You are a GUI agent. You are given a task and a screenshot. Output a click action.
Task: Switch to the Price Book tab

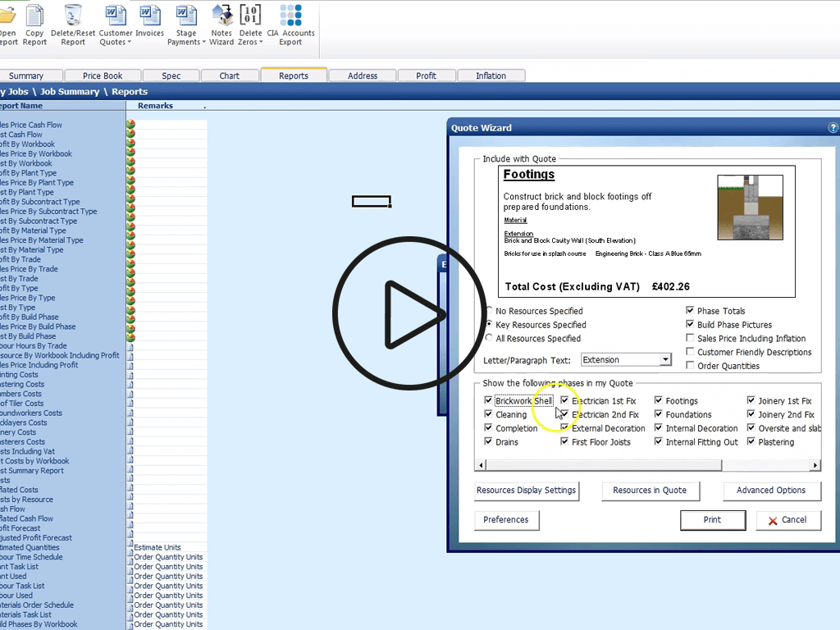tap(103, 75)
